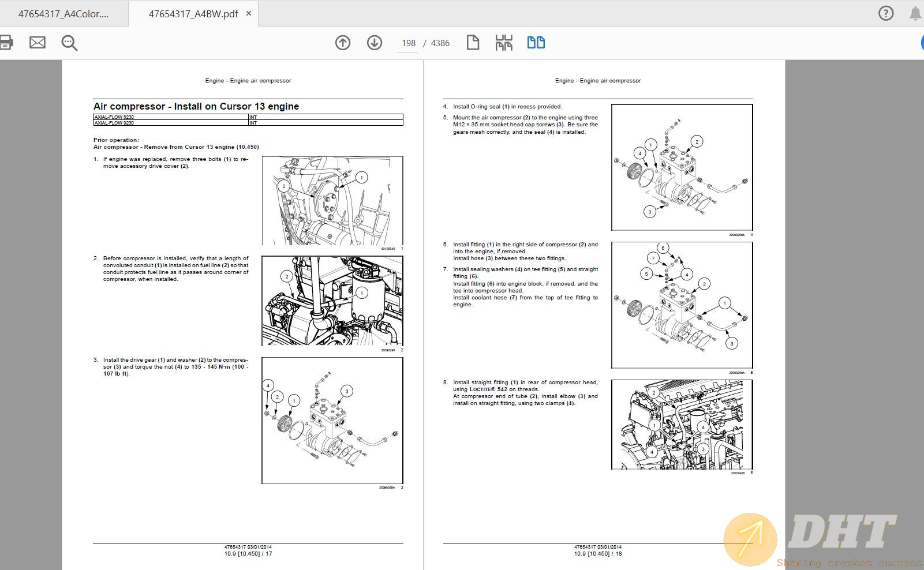Viewport: 924px width, 570px height.
Task: Click figure 4 compressor mounting illustration
Action: (x=682, y=167)
